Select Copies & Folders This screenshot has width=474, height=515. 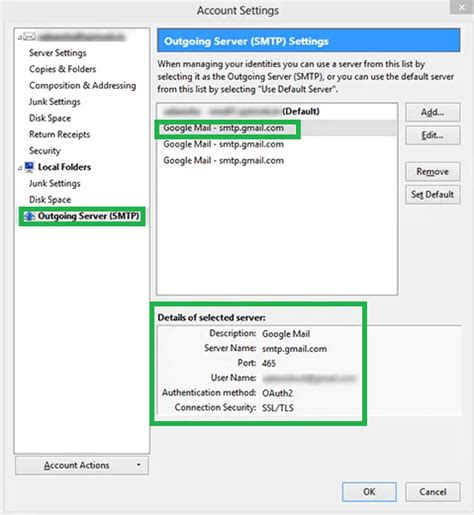click(x=63, y=69)
